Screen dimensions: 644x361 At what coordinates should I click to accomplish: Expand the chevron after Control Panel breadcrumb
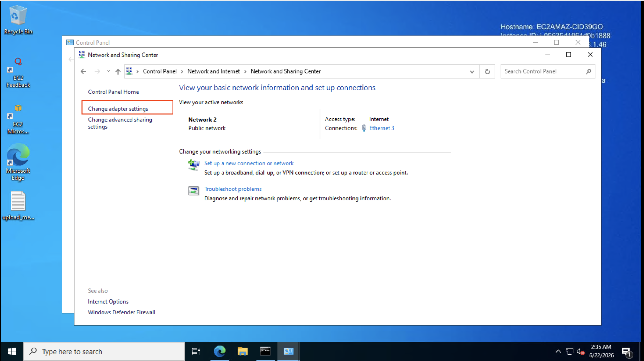[182, 71]
